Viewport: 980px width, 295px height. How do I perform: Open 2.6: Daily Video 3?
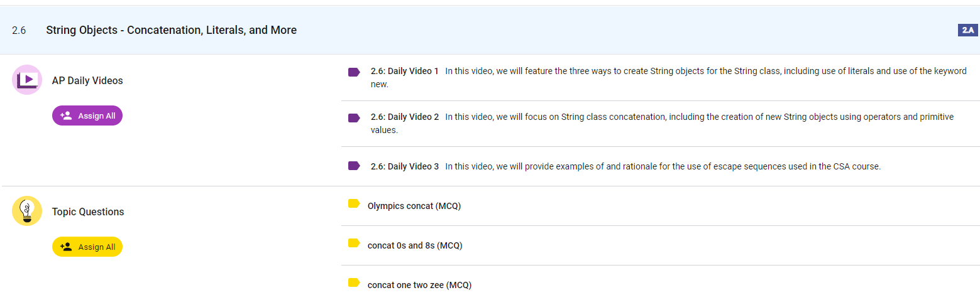point(405,167)
